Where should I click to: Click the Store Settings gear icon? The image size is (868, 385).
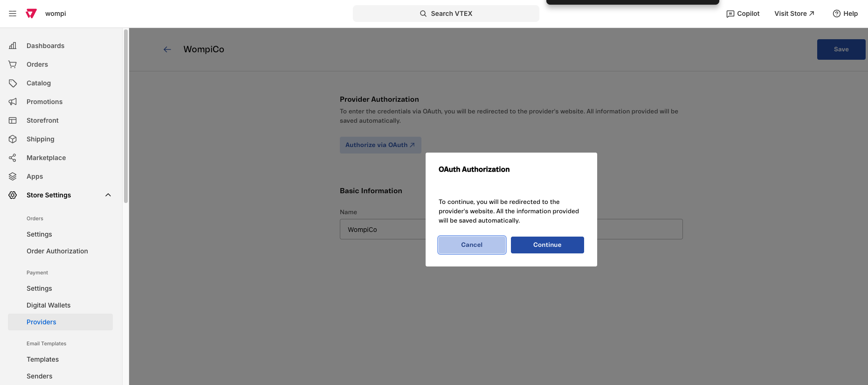13,195
